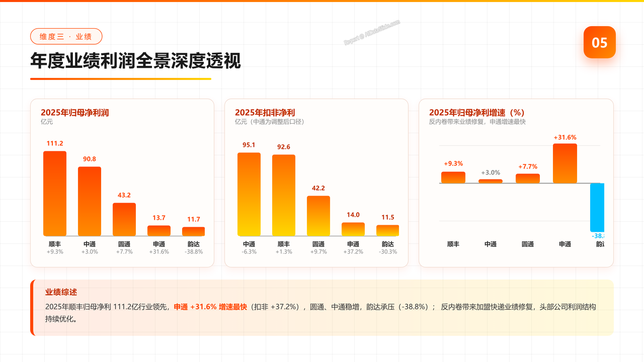This screenshot has width=644, height=362.
Task: Click the subtitle 亿元（中通为调整后口径）
Action: (270, 122)
